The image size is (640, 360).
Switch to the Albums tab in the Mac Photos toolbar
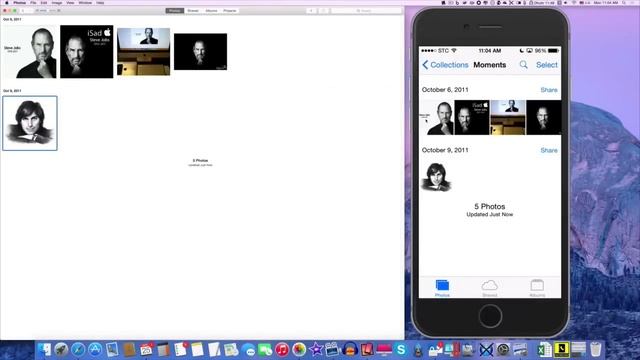(211, 11)
